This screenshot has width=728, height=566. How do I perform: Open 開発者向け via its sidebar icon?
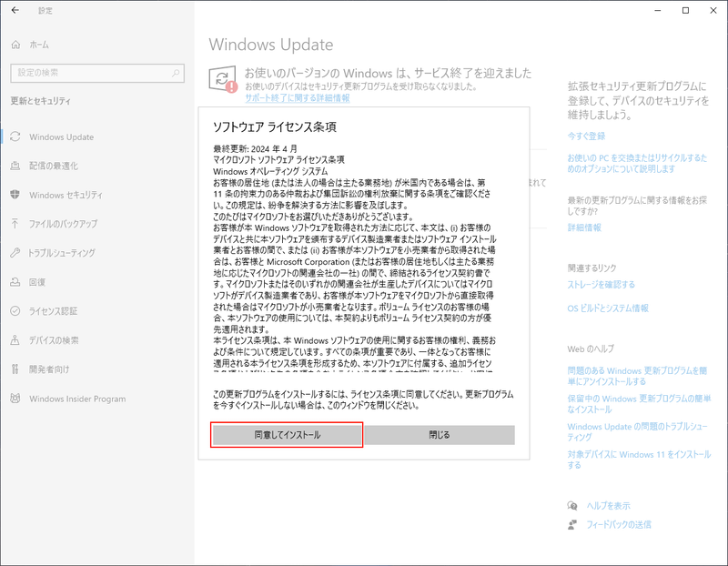(x=15, y=369)
